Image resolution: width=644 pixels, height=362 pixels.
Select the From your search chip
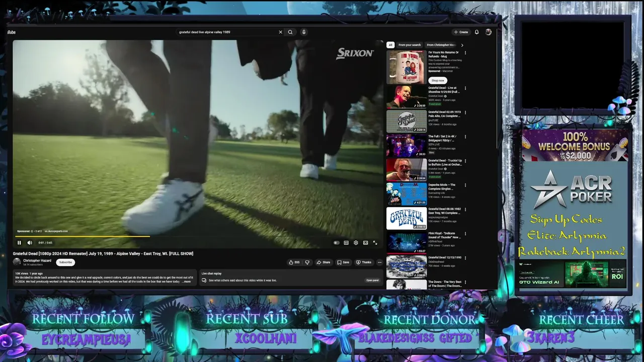[x=410, y=45]
